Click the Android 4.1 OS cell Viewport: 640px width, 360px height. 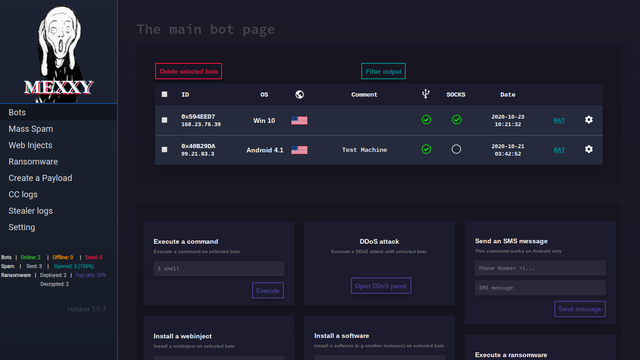[264, 150]
